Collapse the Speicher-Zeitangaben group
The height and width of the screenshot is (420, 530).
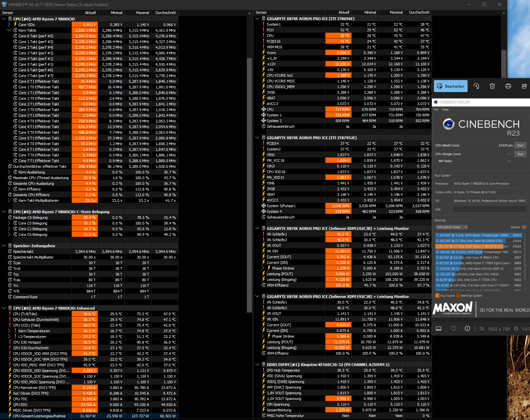tap(4, 246)
